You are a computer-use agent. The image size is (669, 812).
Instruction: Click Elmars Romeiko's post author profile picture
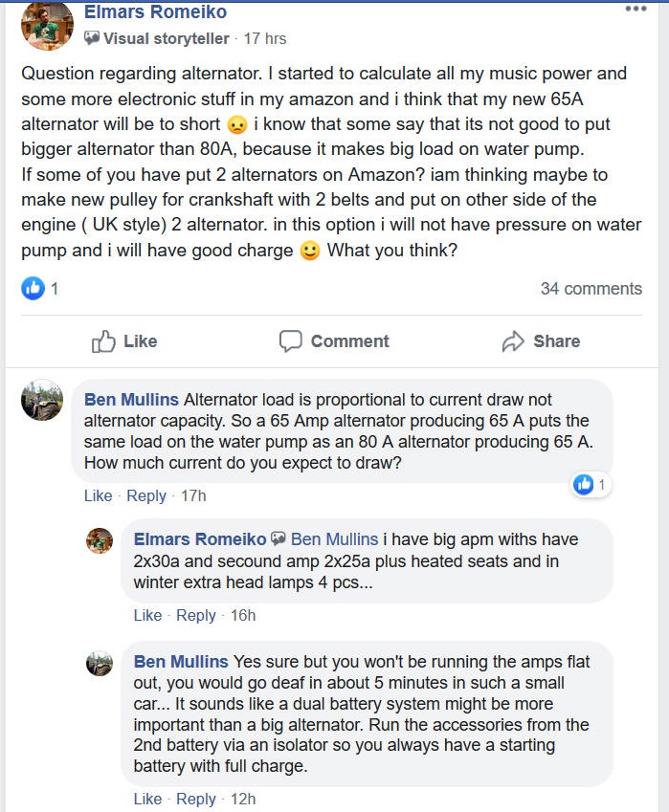[47, 26]
